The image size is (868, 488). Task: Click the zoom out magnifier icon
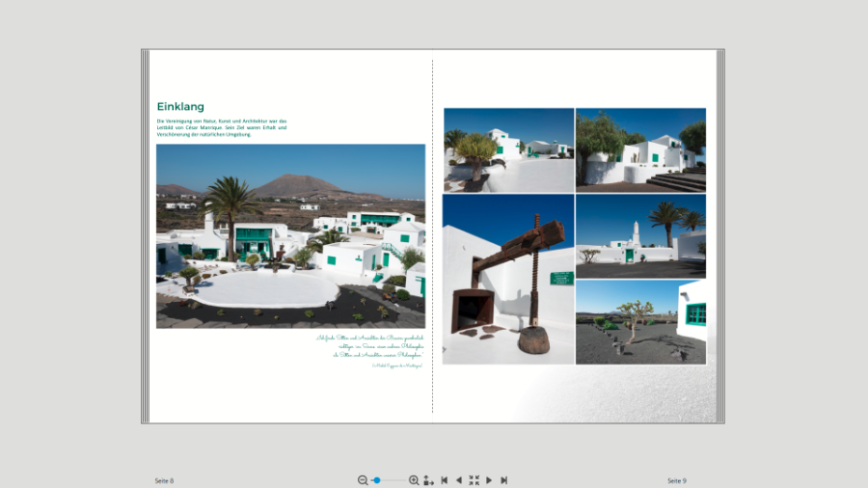tap(363, 480)
